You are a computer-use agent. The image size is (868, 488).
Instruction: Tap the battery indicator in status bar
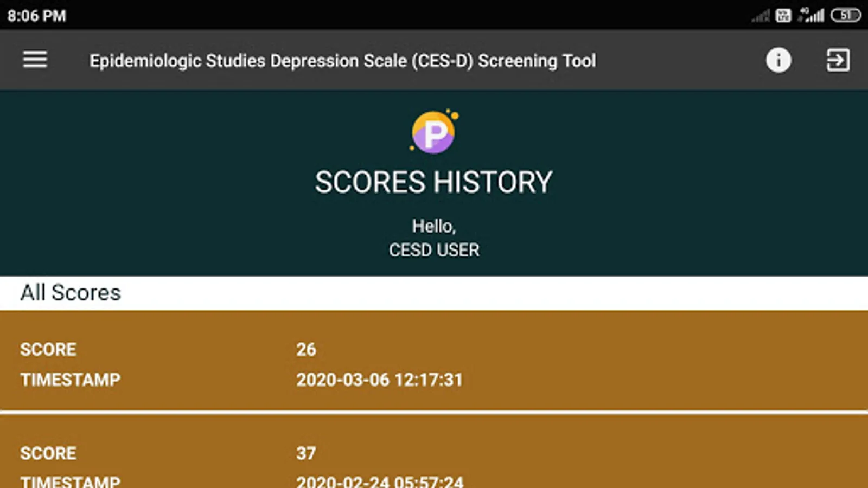(845, 15)
